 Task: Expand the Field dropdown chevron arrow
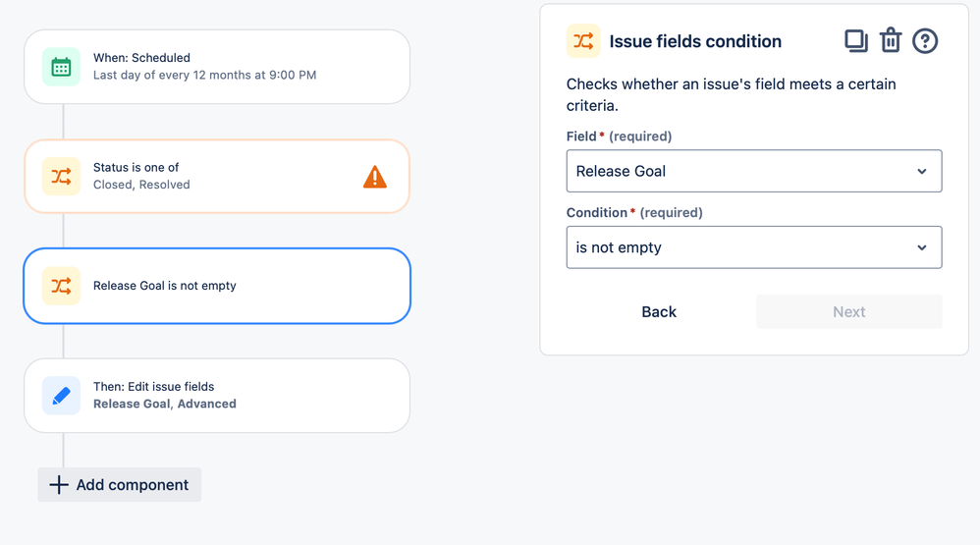click(922, 171)
